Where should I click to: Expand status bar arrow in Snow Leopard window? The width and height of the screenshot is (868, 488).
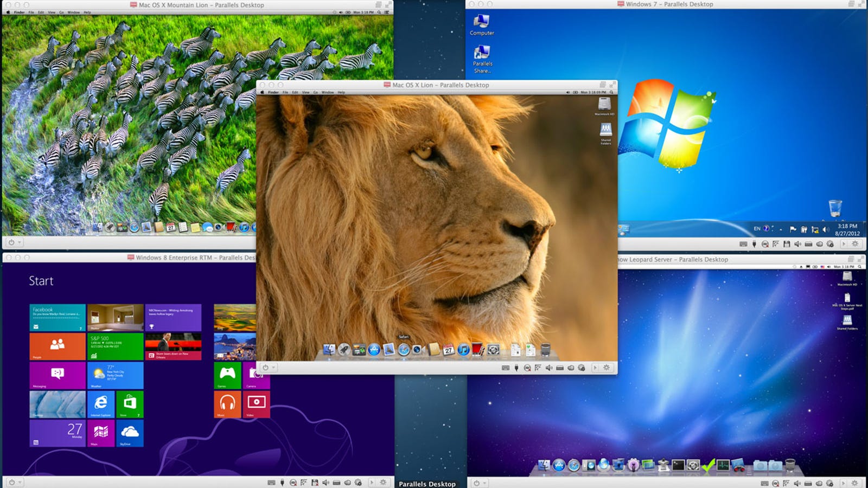pyautogui.click(x=844, y=482)
